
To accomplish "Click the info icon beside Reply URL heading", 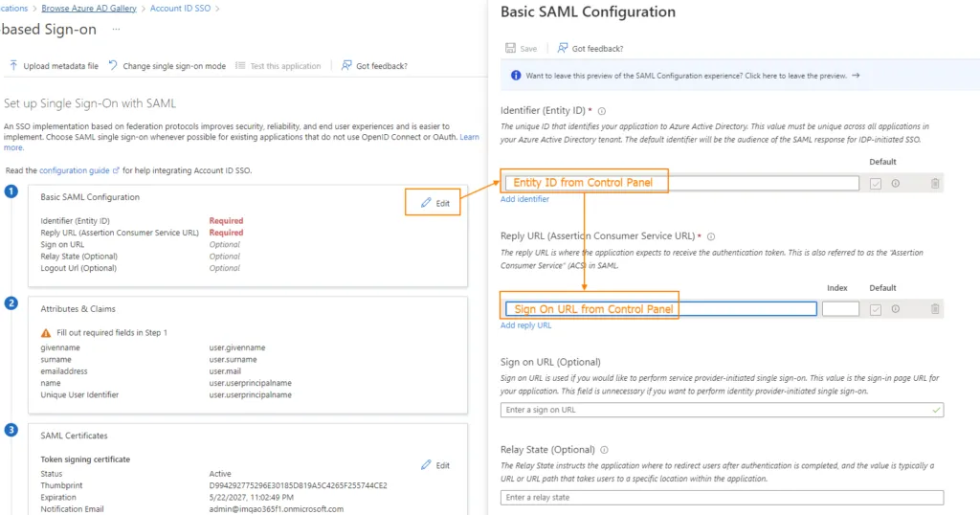I will pos(711,236).
